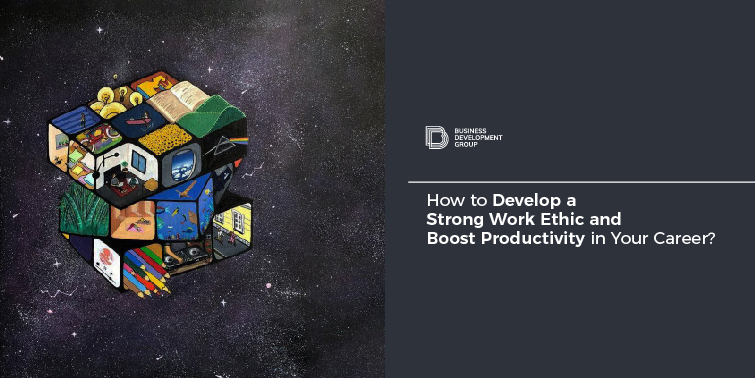Click the Business Development Group logo icon

(437, 137)
